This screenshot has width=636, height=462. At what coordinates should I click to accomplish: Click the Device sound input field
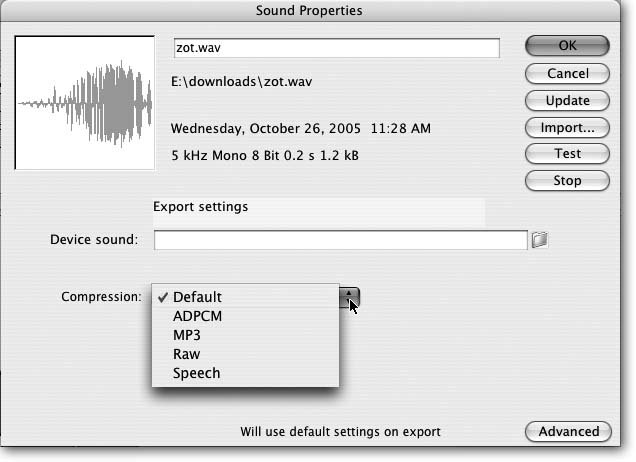click(x=340, y=240)
